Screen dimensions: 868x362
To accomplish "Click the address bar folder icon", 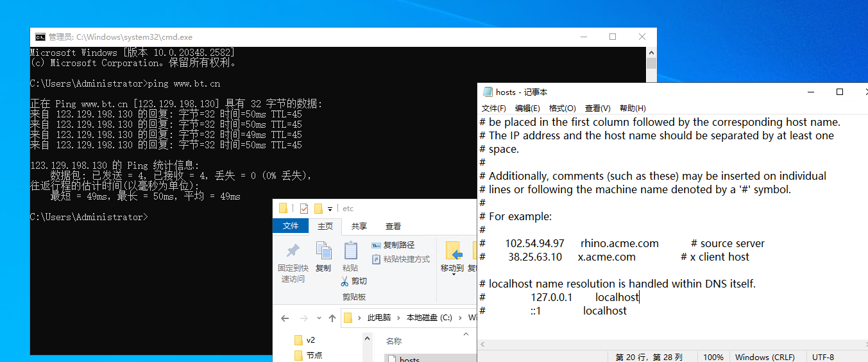I will click(x=348, y=318).
